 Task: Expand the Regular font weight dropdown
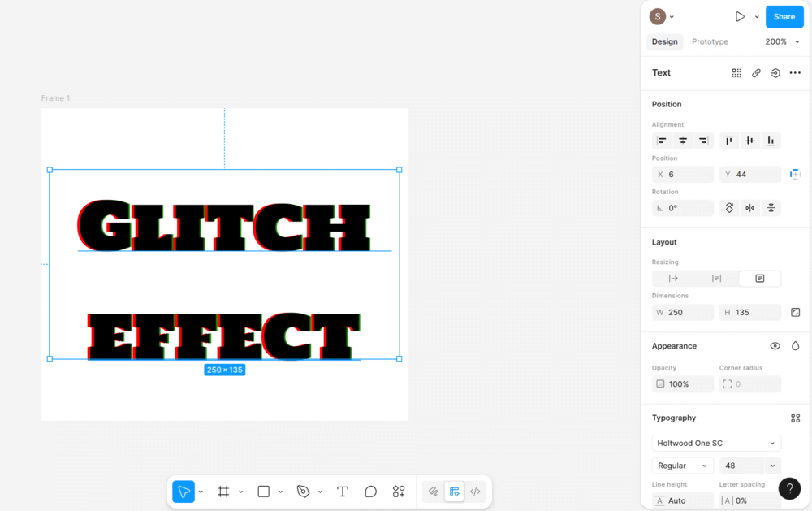(682, 466)
